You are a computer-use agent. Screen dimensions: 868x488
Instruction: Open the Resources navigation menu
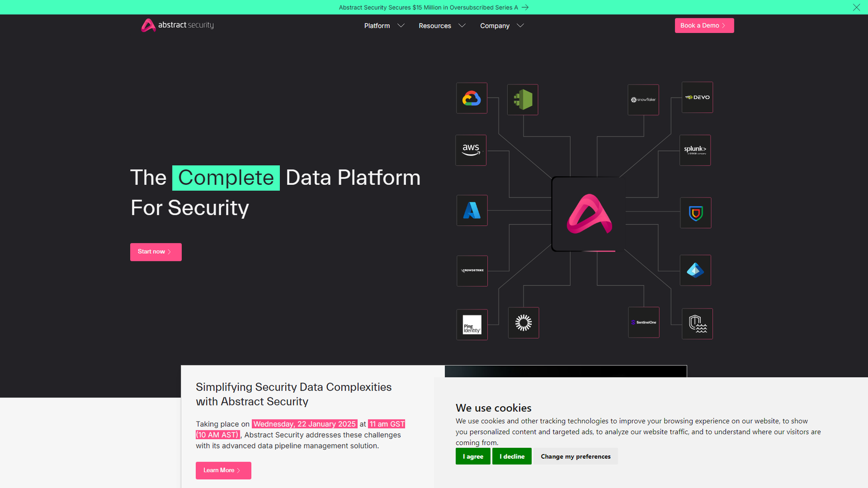[x=435, y=25]
